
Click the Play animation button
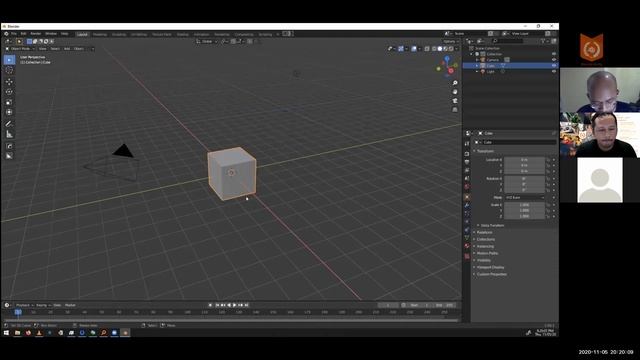235,305
